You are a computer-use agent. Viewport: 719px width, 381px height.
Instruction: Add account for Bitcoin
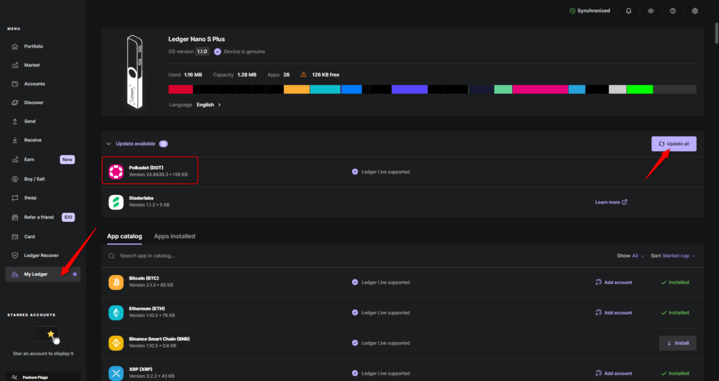coord(614,282)
